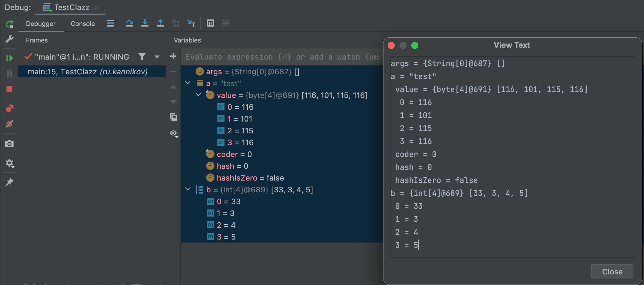The image size is (644, 285).
Task: Click the Variables panel header
Action: (187, 40)
